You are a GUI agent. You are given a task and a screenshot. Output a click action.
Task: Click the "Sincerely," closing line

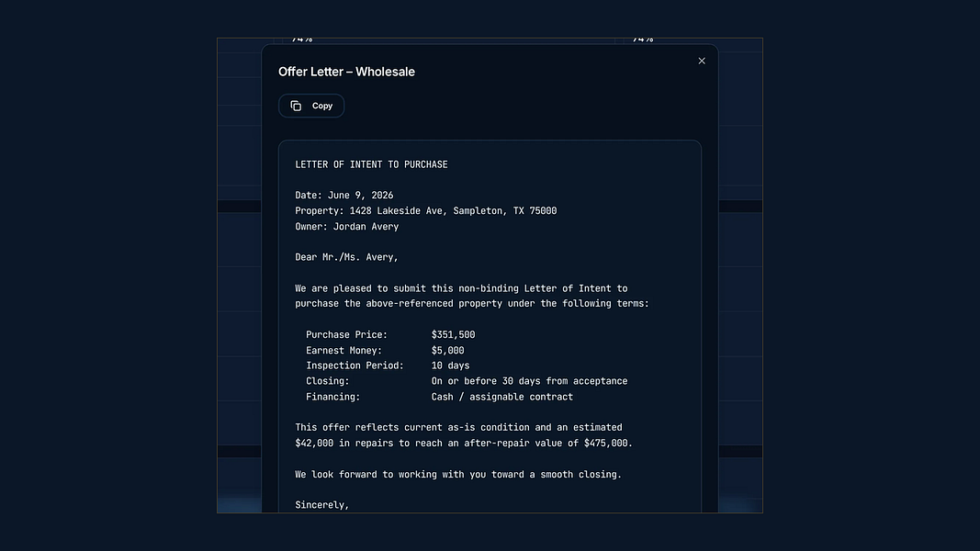(321, 505)
